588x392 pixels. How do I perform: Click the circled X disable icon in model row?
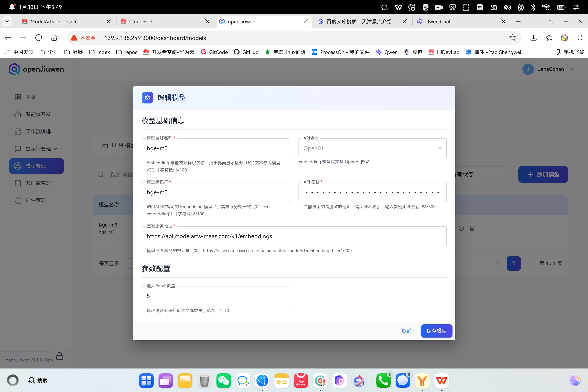point(461,228)
